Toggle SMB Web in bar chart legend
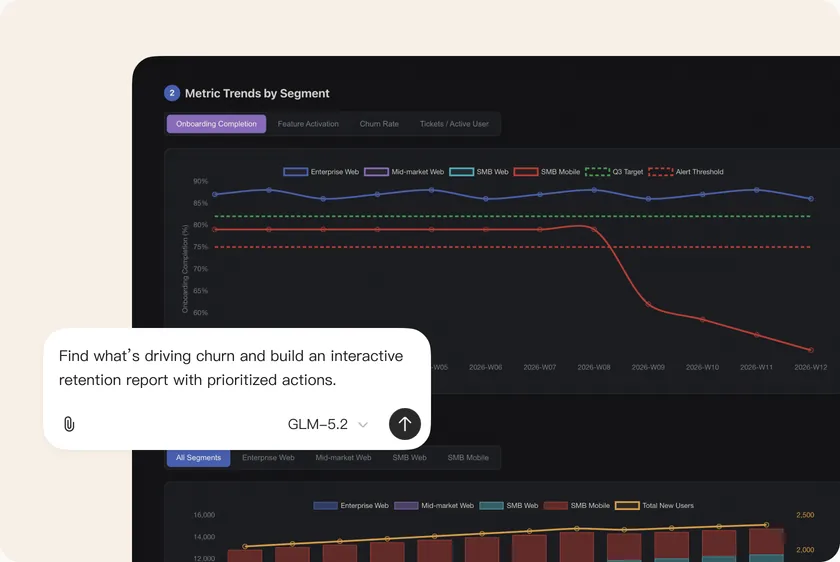Screen dimensions: 840x562 coord(508,506)
